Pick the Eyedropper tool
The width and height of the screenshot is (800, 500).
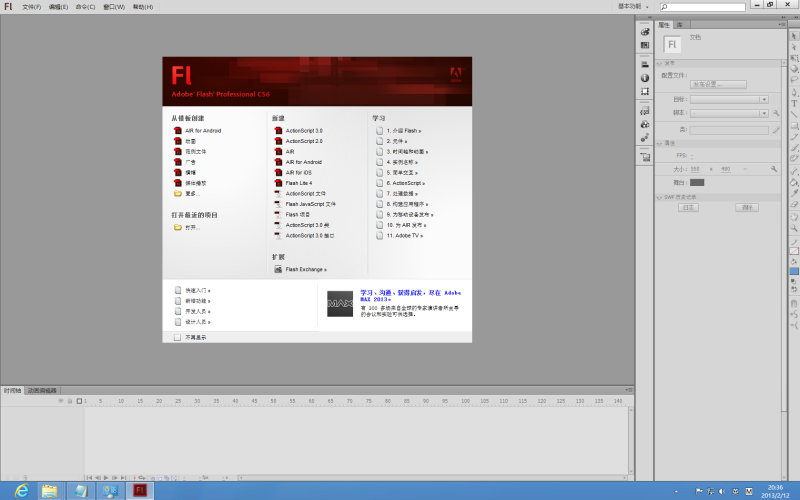(x=794, y=193)
